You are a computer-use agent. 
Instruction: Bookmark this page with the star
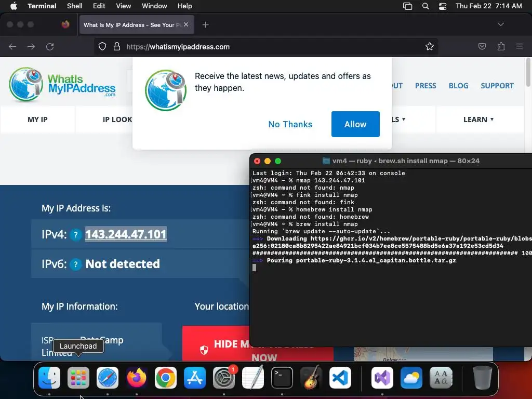point(430,46)
